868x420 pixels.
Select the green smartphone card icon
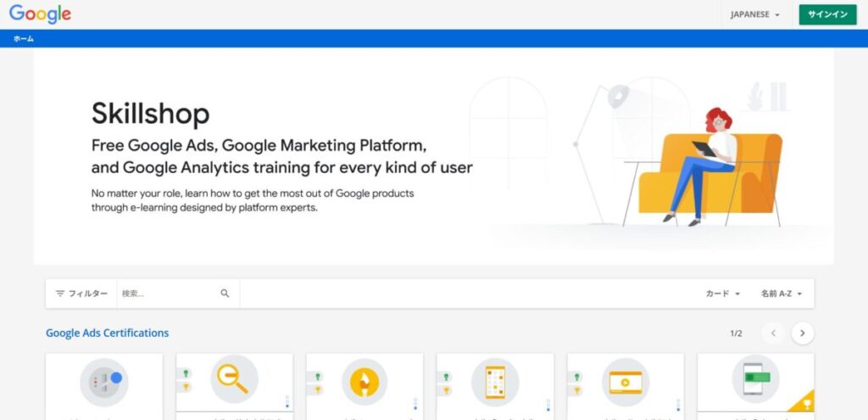[755, 381]
